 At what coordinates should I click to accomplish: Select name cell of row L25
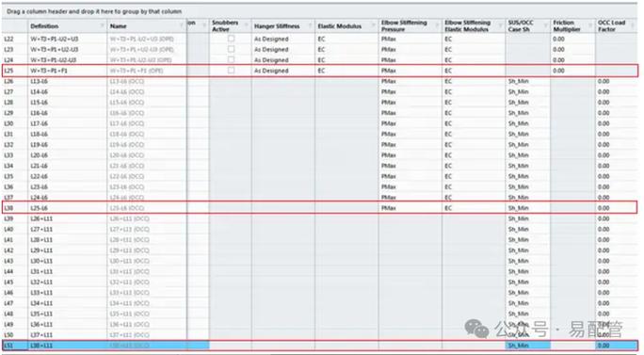[x=147, y=71]
